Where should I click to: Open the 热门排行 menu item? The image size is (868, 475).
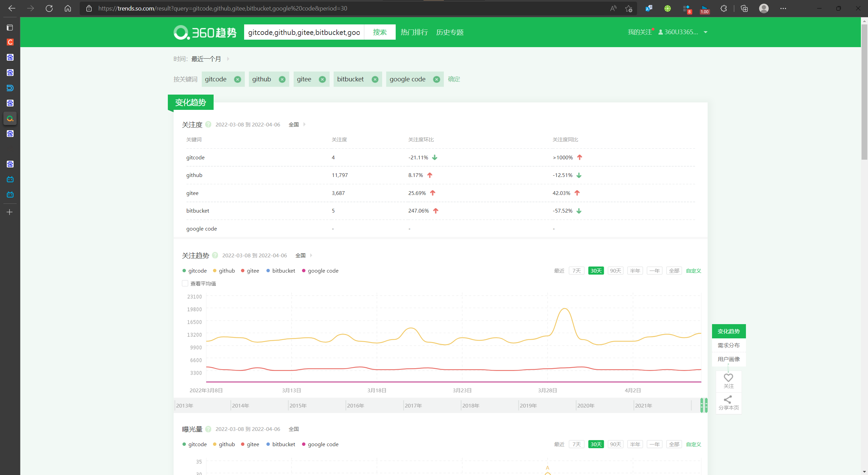pyautogui.click(x=414, y=32)
